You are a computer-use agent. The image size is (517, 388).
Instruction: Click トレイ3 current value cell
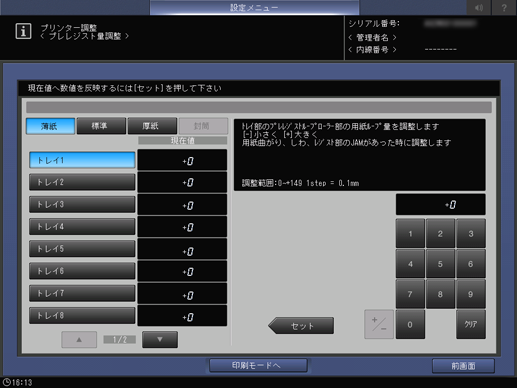(x=182, y=205)
